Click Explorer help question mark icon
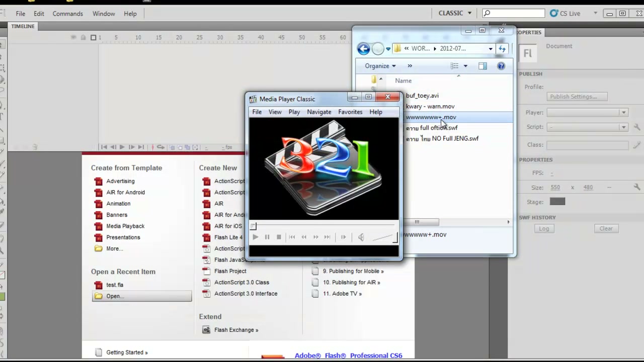 [x=501, y=66]
